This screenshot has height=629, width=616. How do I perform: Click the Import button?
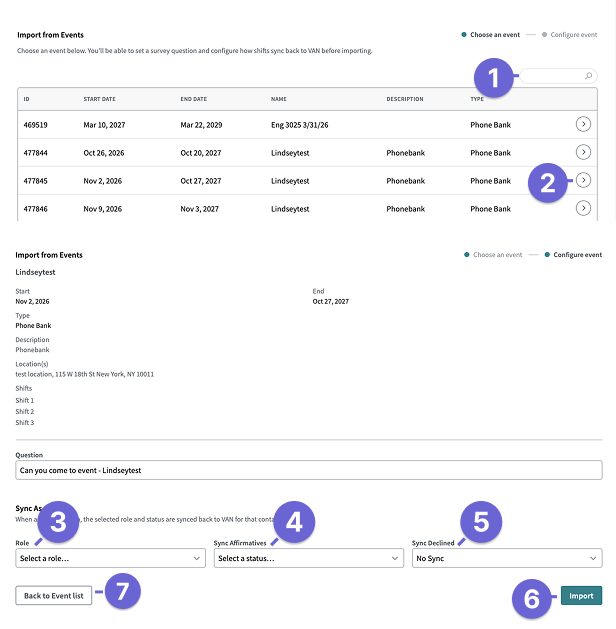pyautogui.click(x=581, y=596)
